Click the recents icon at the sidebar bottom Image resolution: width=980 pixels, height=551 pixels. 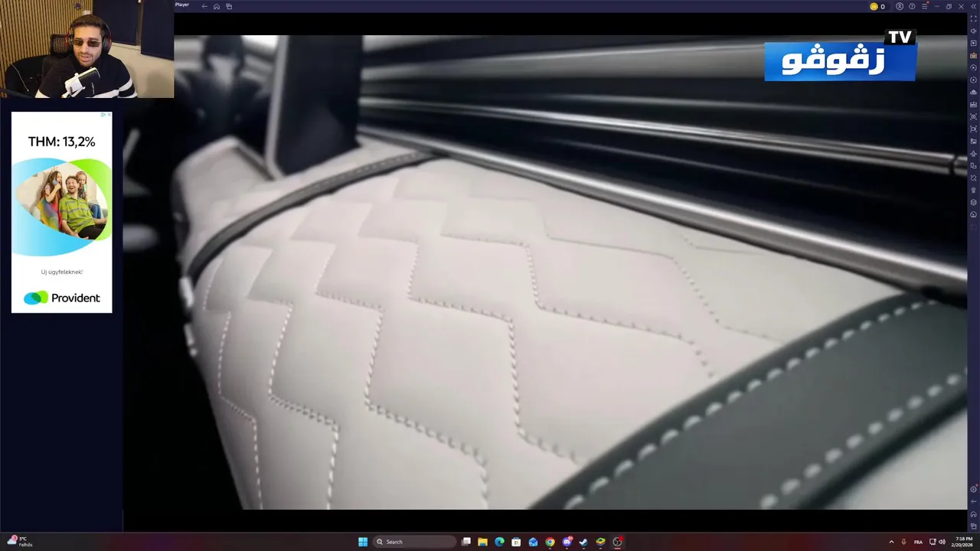(973, 526)
